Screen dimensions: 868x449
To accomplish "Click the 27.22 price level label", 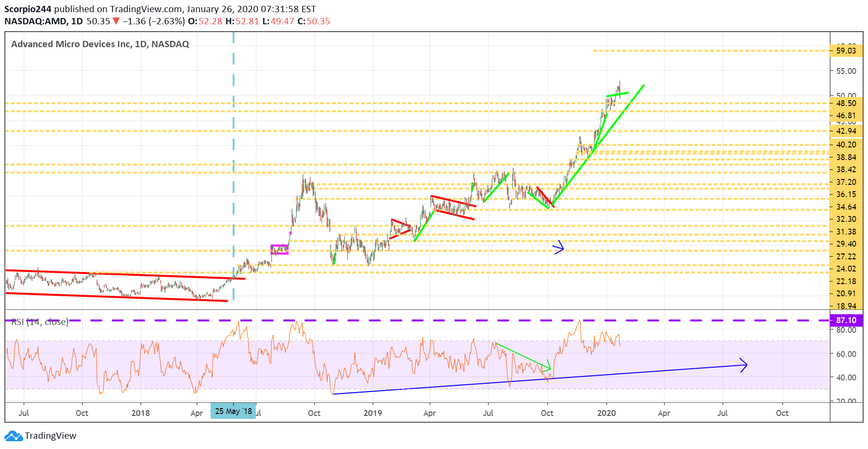I will (x=846, y=256).
